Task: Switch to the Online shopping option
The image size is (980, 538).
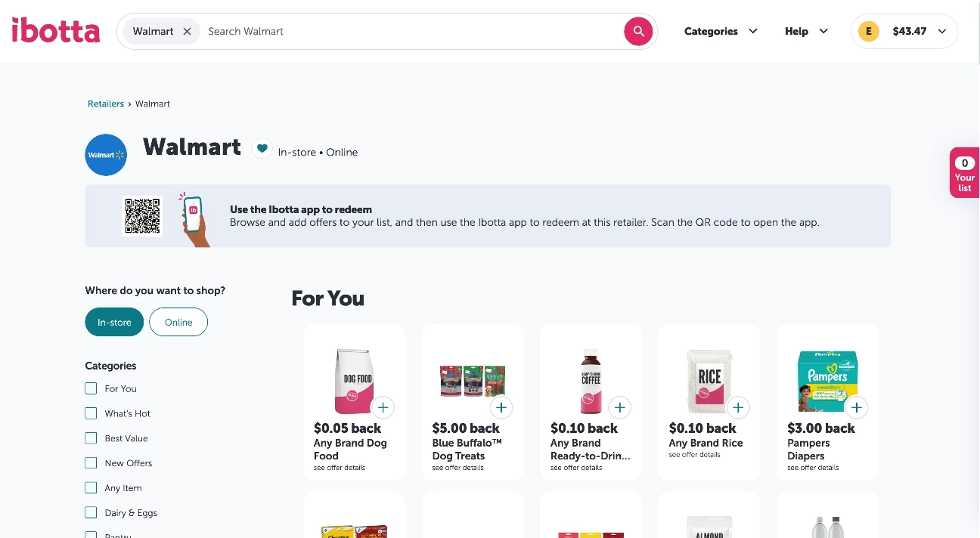Action: pyautogui.click(x=178, y=322)
